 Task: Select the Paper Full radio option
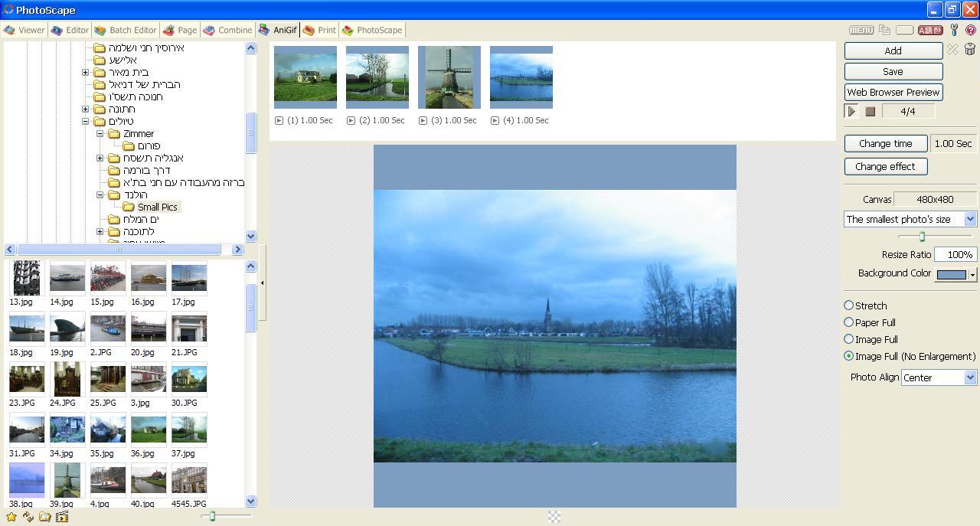(848, 322)
